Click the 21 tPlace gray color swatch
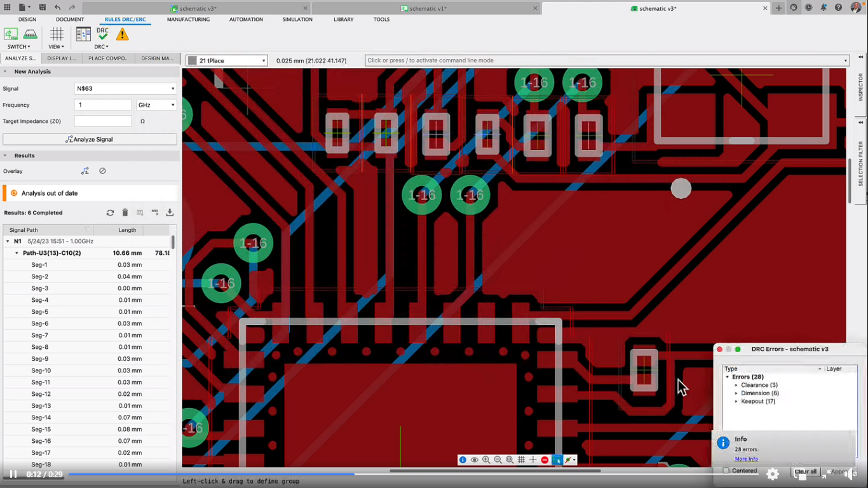868x488 pixels. click(192, 60)
